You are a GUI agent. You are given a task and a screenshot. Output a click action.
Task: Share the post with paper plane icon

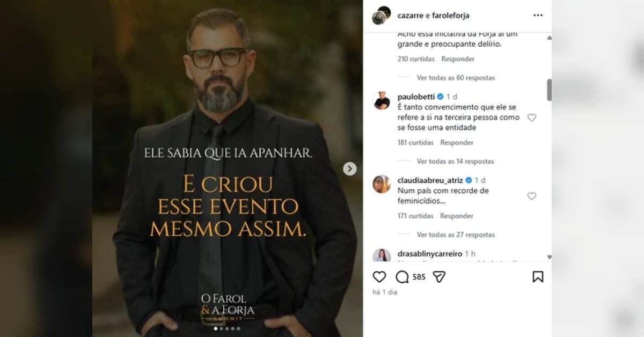pos(439,277)
